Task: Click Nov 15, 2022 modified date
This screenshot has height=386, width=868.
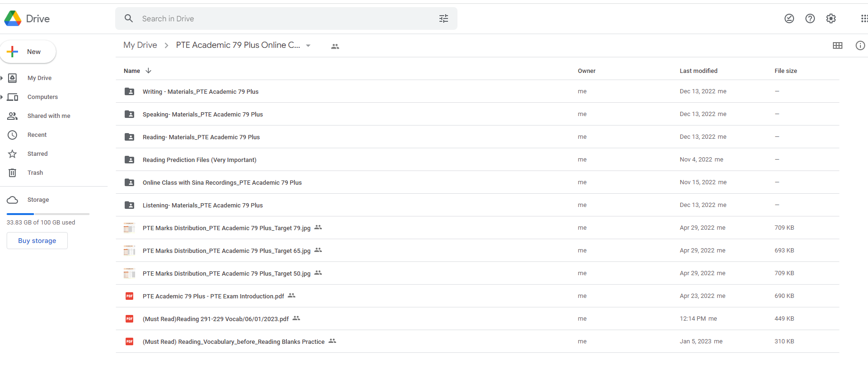Action: [697, 182]
